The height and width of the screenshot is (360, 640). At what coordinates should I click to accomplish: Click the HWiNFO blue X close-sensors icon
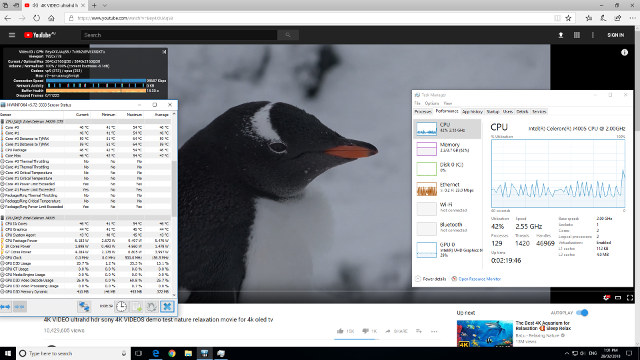pyautogui.click(x=167, y=307)
